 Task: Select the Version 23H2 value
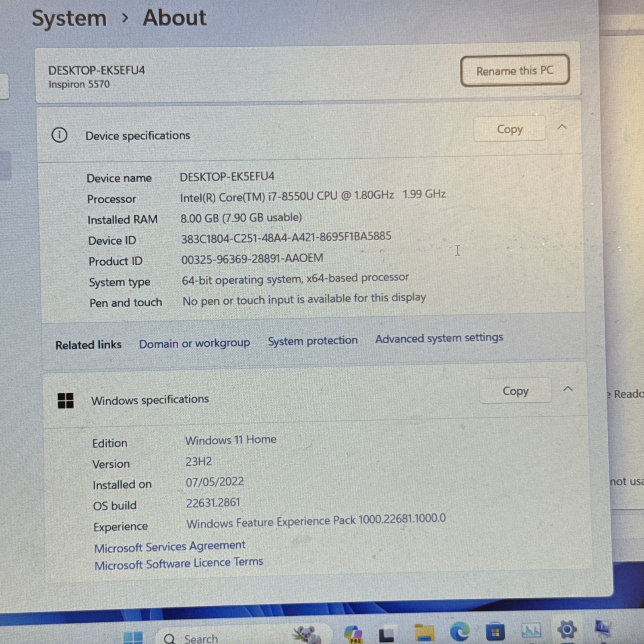(198, 461)
